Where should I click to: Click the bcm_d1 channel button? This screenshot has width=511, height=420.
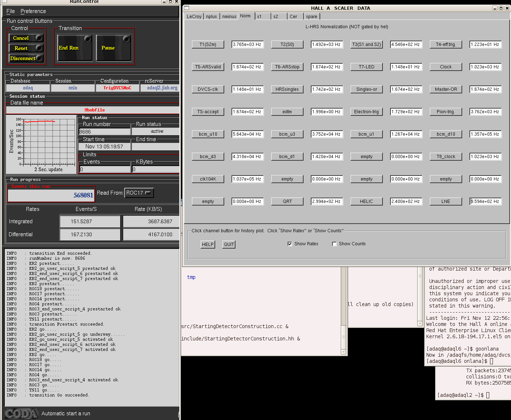click(x=287, y=157)
